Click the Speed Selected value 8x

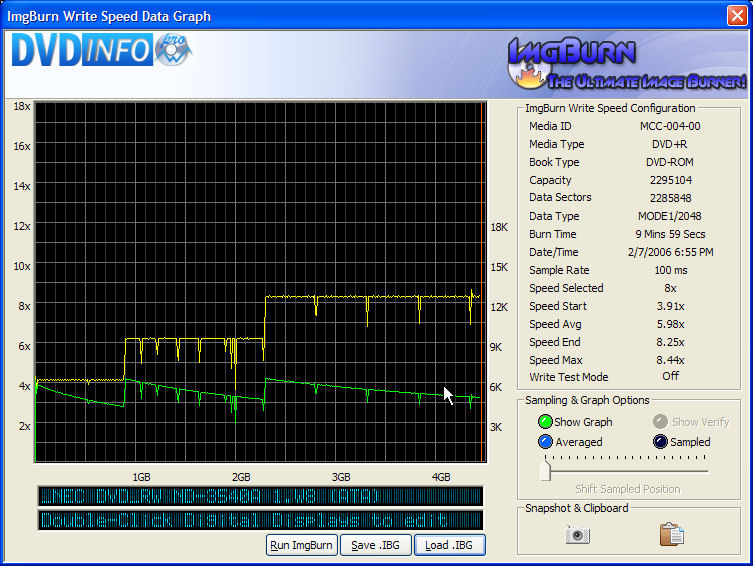tap(670, 288)
